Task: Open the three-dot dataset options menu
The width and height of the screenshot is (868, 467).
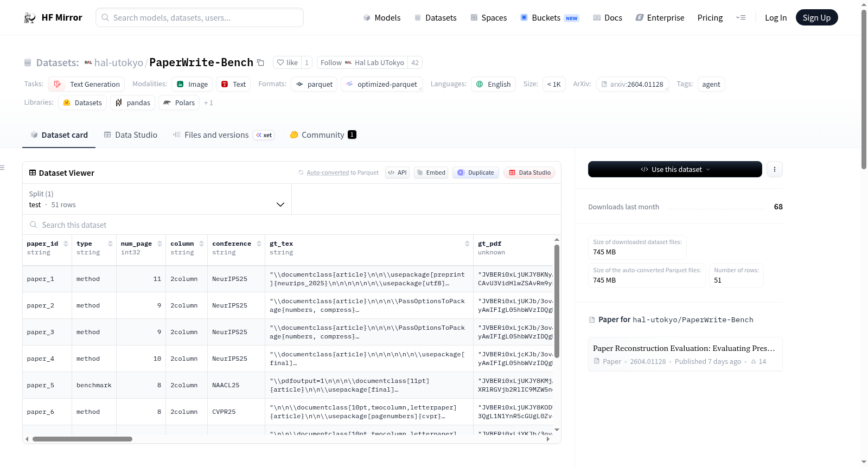Action: point(774,169)
